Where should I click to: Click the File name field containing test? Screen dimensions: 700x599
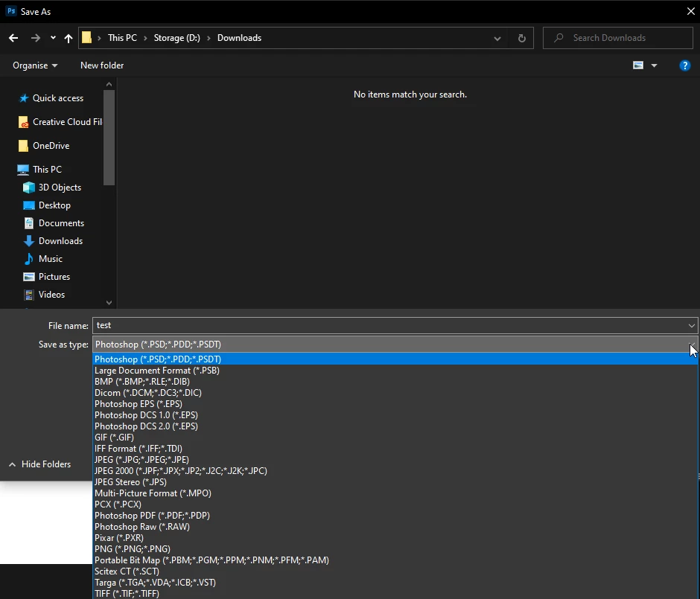(395, 326)
